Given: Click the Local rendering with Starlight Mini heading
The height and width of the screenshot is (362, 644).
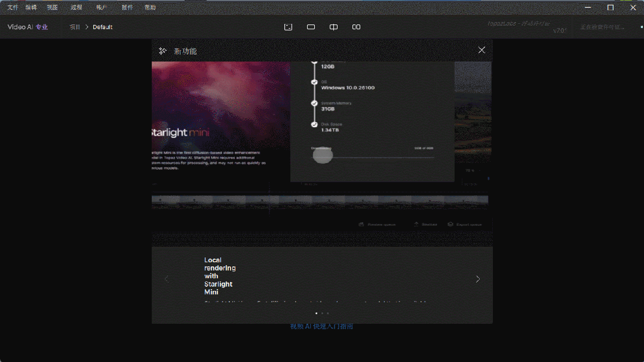Looking at the screenshot, I should tap(220, 276).
